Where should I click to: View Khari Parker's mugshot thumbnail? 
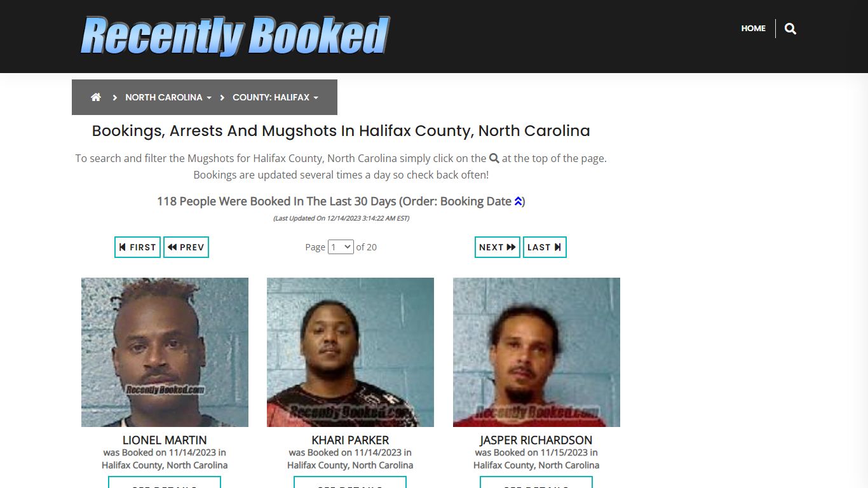point(350,352)
